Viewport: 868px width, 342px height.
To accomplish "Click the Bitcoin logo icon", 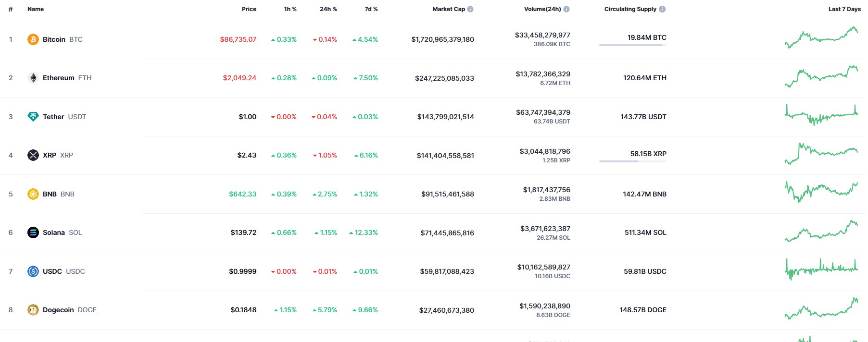I will point(33,39).
